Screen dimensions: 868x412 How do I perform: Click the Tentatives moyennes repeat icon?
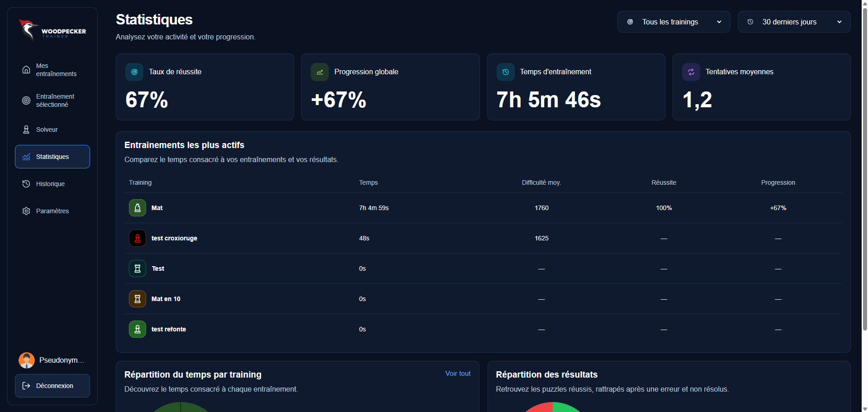tap(691, 72)
